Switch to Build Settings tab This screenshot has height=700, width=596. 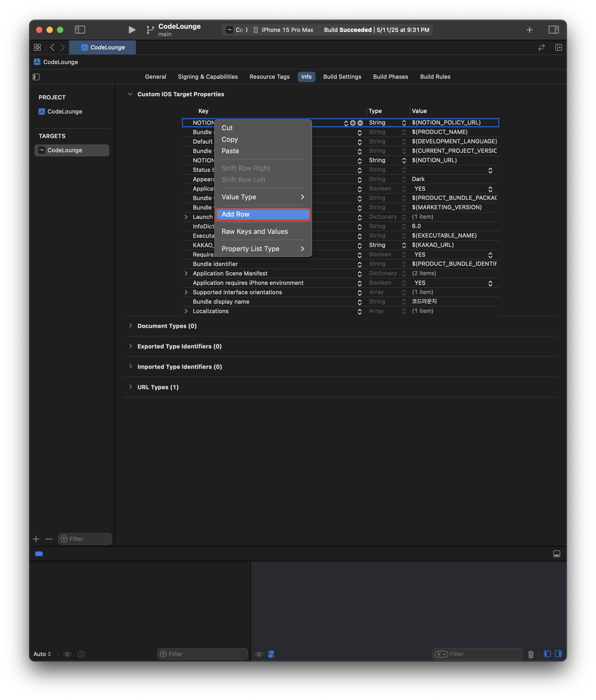(342, 77)
